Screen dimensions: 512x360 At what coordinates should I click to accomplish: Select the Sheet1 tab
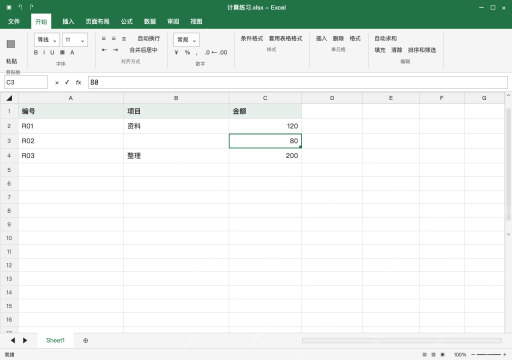click(x=55, y=340)
